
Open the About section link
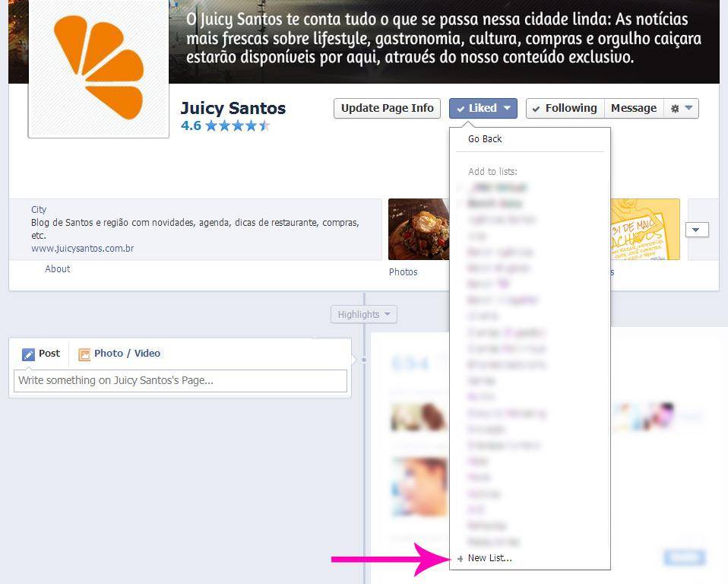coord(58,269)
